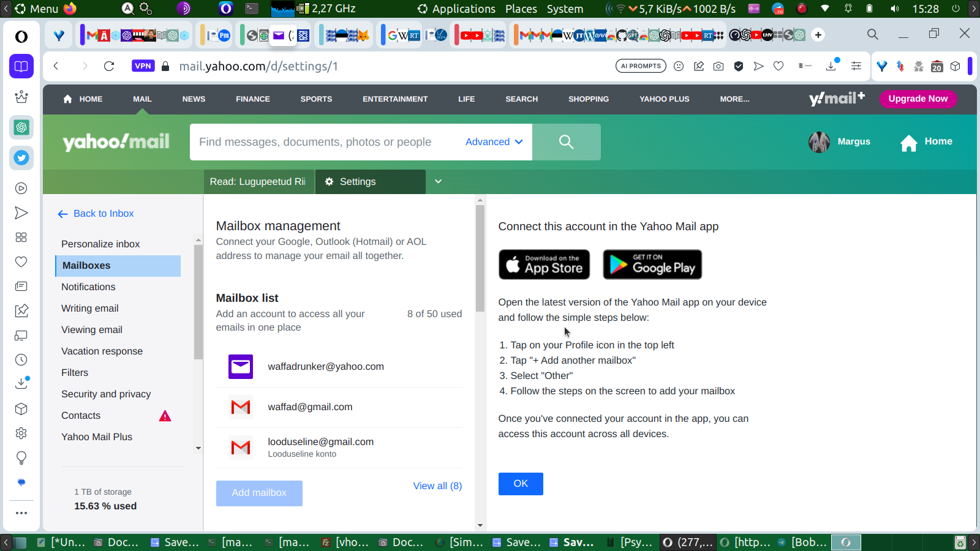Screen dimensions: 980x551
Task: Click Download on the App Store badge
Action: [x=545, y=264]
